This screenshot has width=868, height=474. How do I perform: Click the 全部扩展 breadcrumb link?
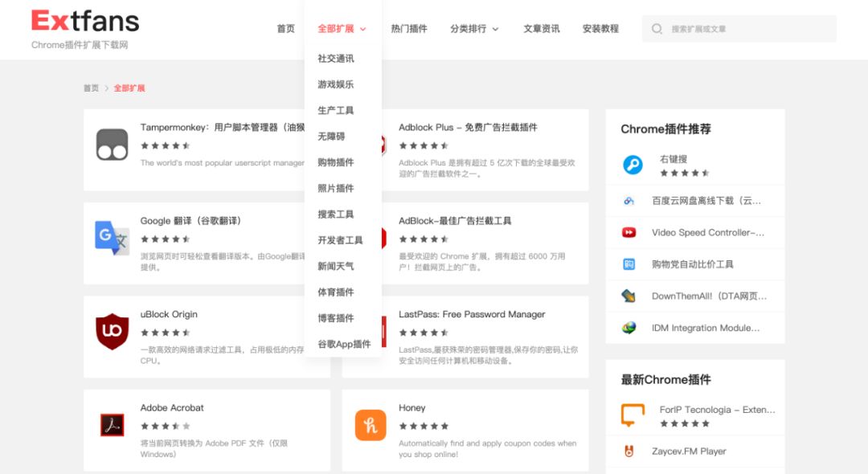click(129, 88)
